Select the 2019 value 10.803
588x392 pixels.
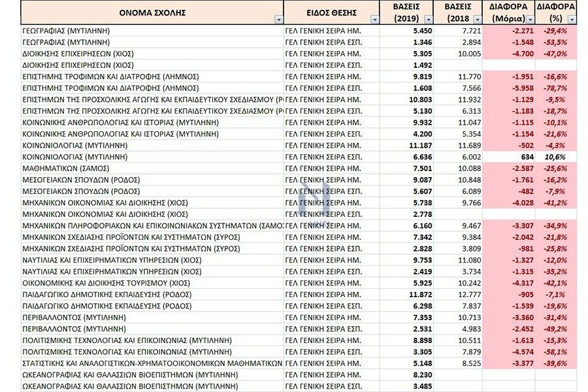pyautogui.click(x=407, y=100)
